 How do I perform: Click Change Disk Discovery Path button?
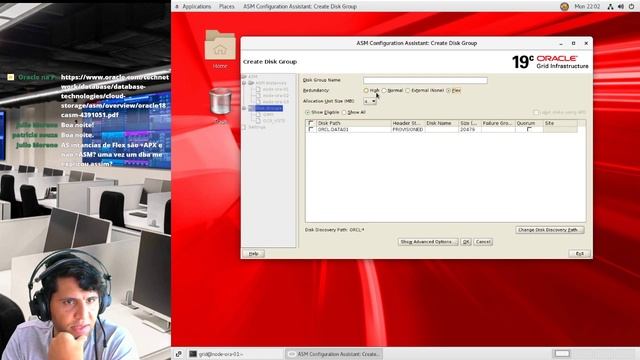[549, 230]
